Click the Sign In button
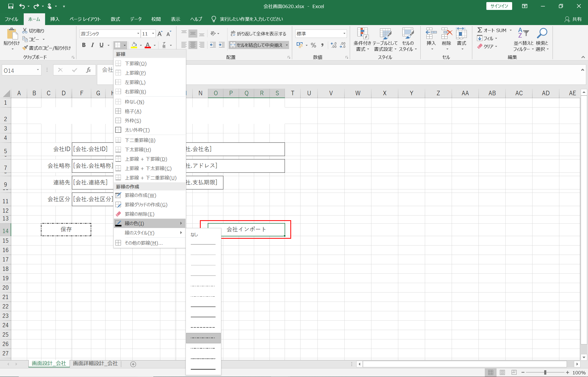This screenshot has height=377, width=588. [499, 6]
